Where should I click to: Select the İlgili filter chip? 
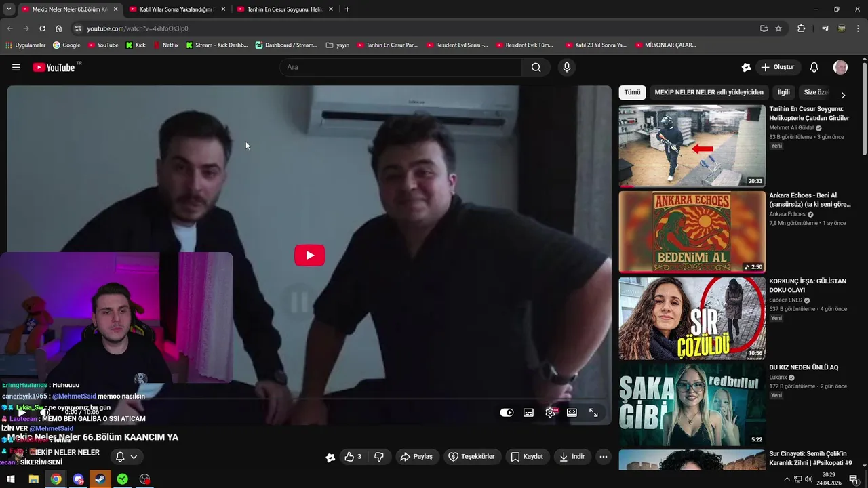[784, 92]
